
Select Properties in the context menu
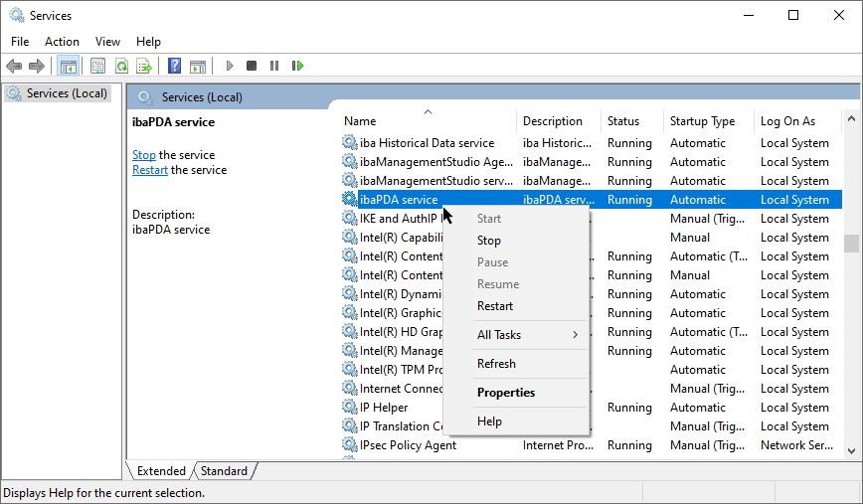click(x=506, y=393)
